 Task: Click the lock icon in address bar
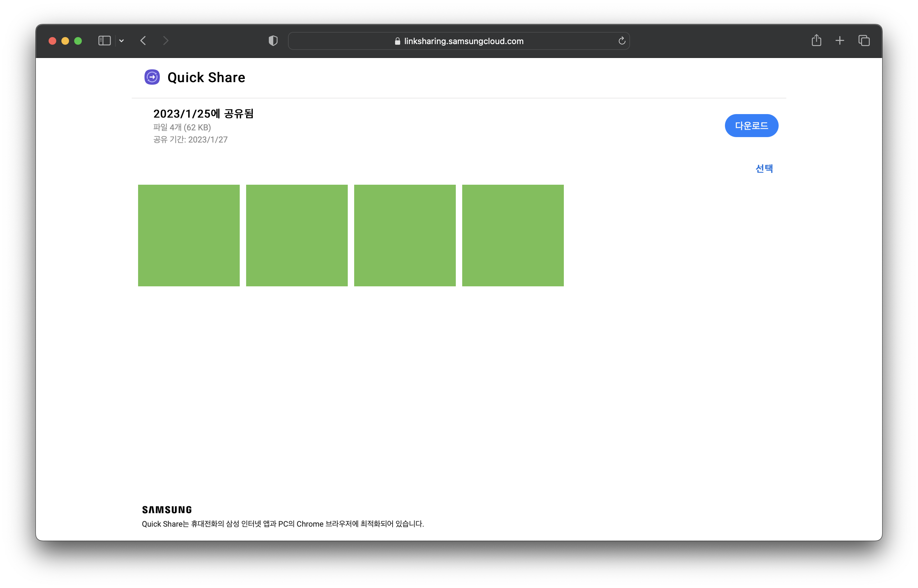pyautogui.click(x=398, y=41)
